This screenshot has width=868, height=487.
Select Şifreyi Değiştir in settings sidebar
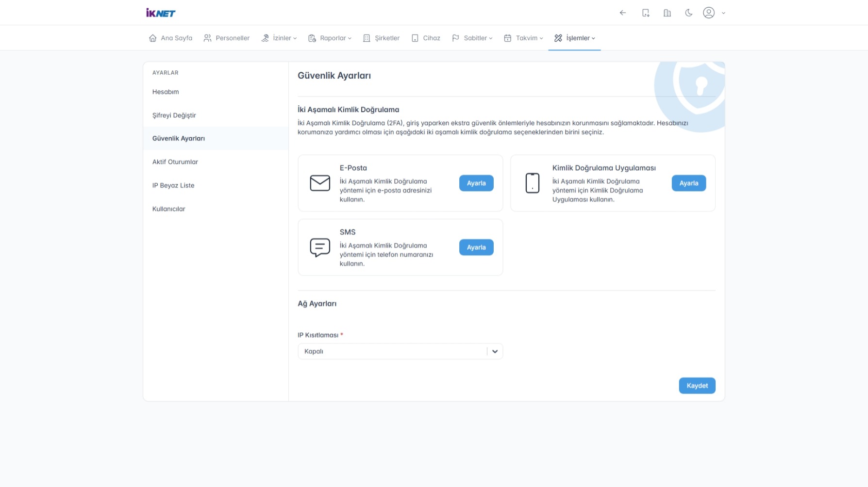coord(174,115)
